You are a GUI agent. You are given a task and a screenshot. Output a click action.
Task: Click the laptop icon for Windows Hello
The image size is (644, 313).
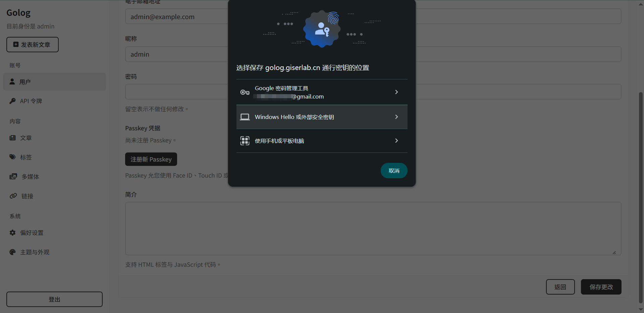tap(245, 117)
